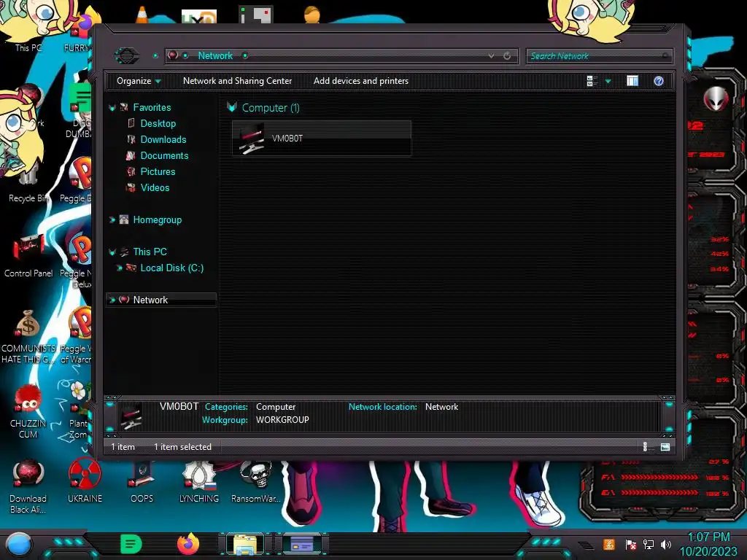This screenshot has width=747, height=560.
Task: Open the view options dropdown arrow
Action: point(608,82)
